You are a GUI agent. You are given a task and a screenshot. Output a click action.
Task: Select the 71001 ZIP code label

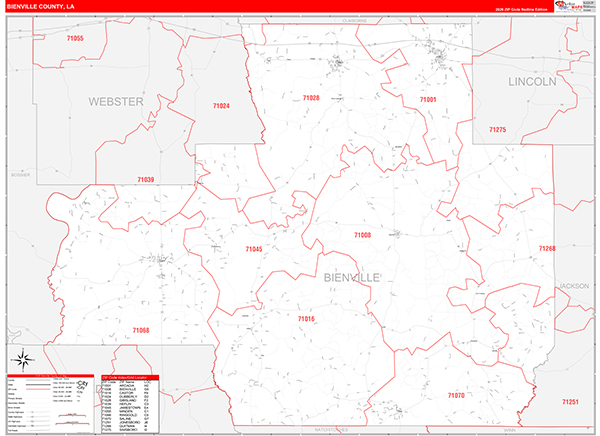[x=428, y=100]
